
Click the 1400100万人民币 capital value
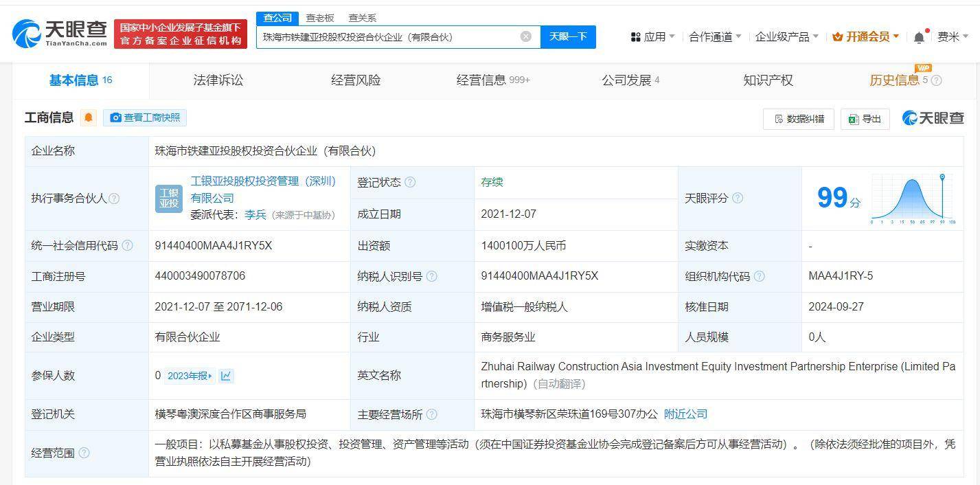tap(523, 245)
